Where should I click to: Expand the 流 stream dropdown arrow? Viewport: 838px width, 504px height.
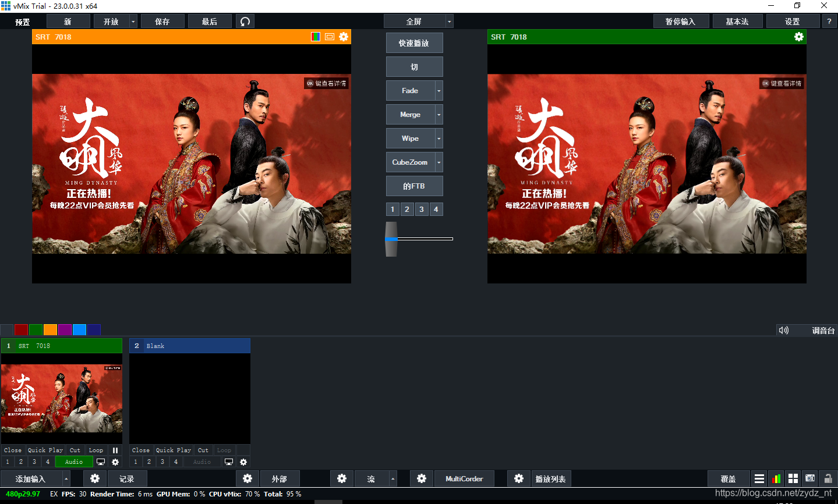pos(393,478)
